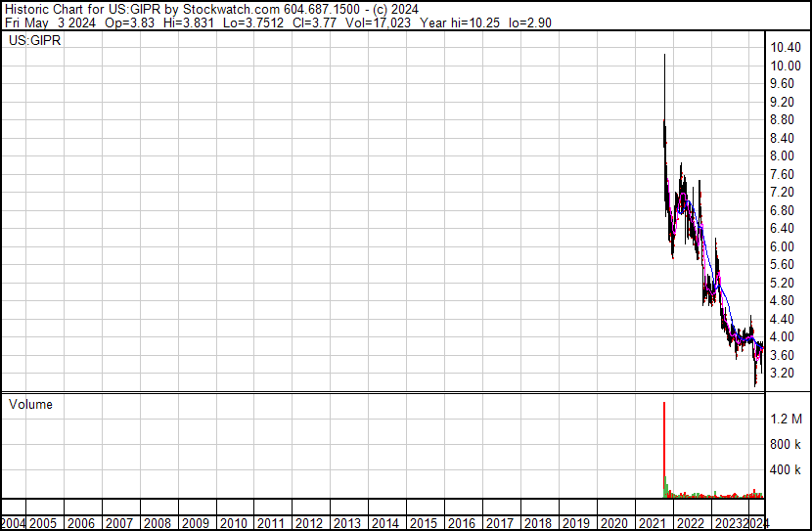Viewport: 812px width, 531px height.
Task: Click the tall red volume spike bar
Action: [664, 450]
